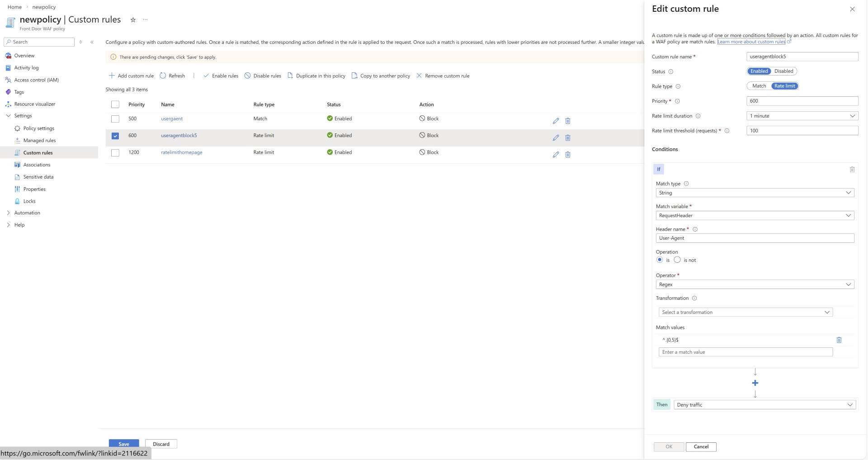Add another condition with plus icon
Image resolution: width=868 pixels, height=460 pixels.
pyautogui.click(x=755, y=383)
